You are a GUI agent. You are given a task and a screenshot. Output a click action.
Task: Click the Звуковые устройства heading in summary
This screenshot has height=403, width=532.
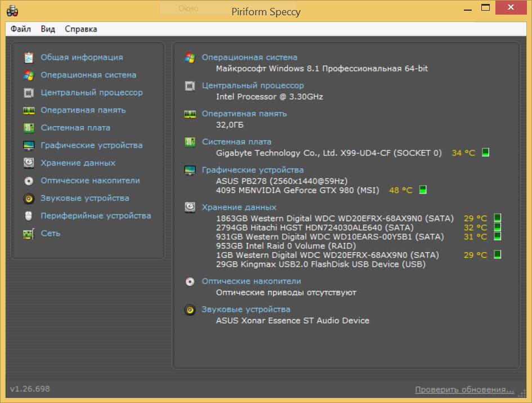(x=246, y=310)
